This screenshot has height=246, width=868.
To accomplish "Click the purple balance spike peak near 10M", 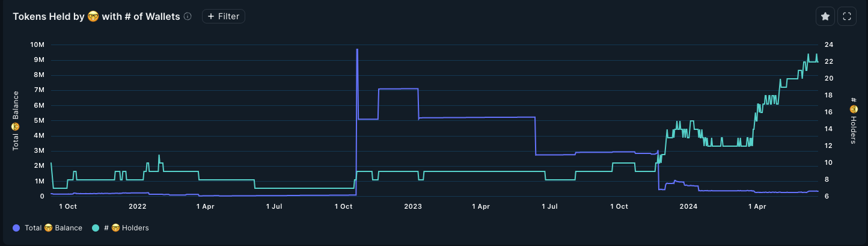I will [357, 50].
